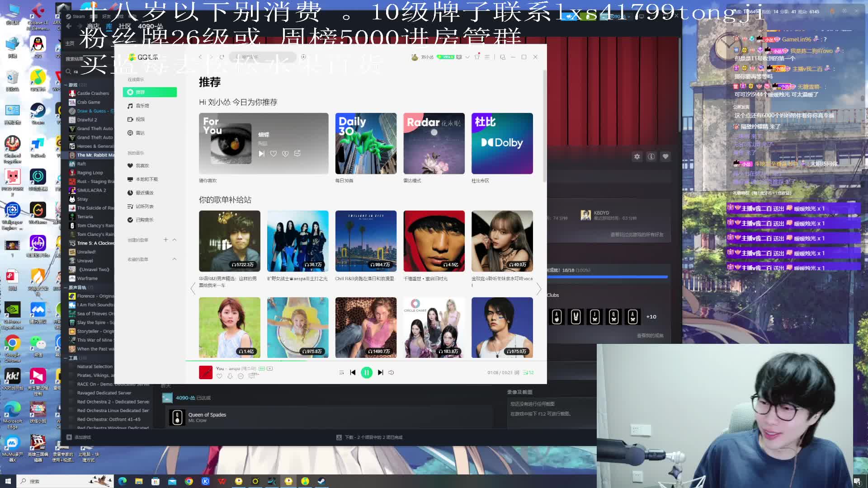The image size is (868, 488).
Task: Open Daily 30 每日30首 playlist
Action: click(366, 144)
